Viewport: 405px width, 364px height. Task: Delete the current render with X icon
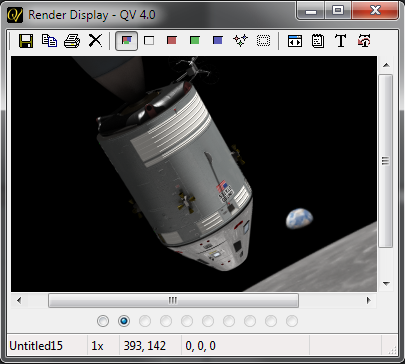coord(95,41)
